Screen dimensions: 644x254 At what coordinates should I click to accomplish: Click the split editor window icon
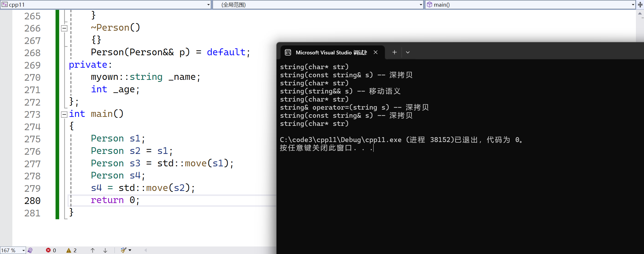(640, 5)
